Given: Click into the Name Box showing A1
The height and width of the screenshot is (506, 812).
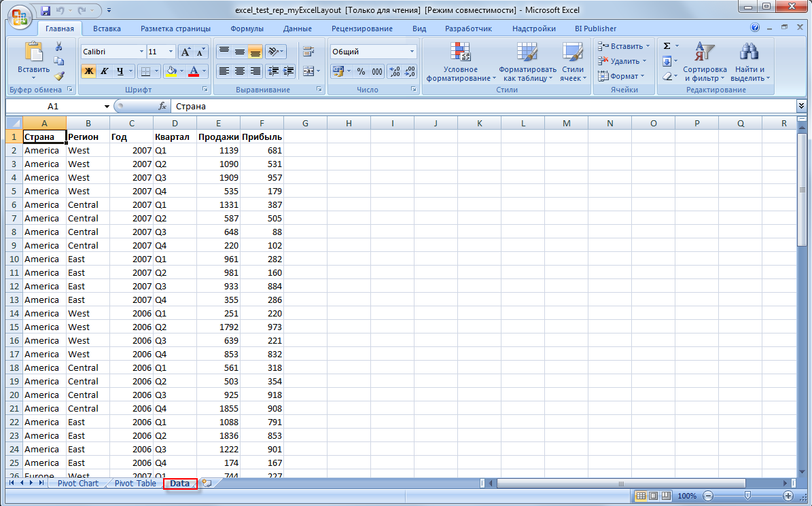Looking at the screenshot, I should coord(53,106).
